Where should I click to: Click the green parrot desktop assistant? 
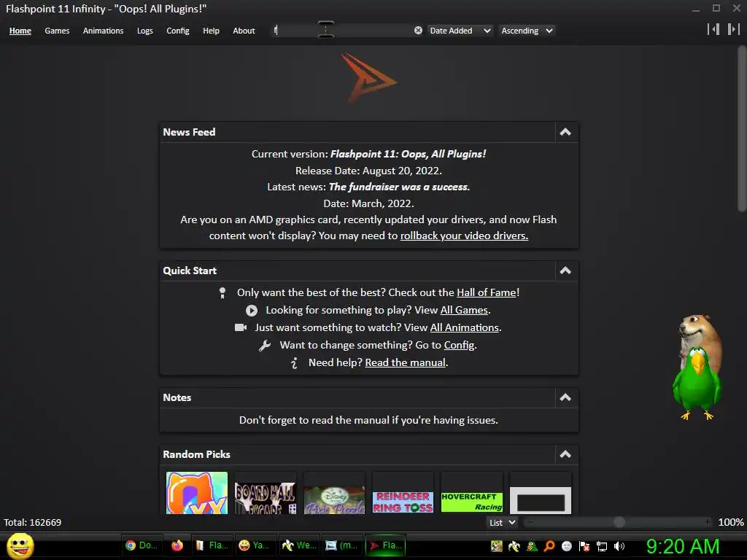click(696, 384)
